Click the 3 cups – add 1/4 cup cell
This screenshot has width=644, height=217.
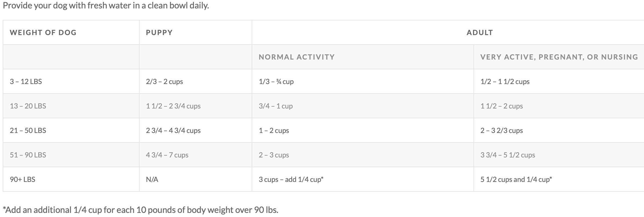click(x=291, y=179)
